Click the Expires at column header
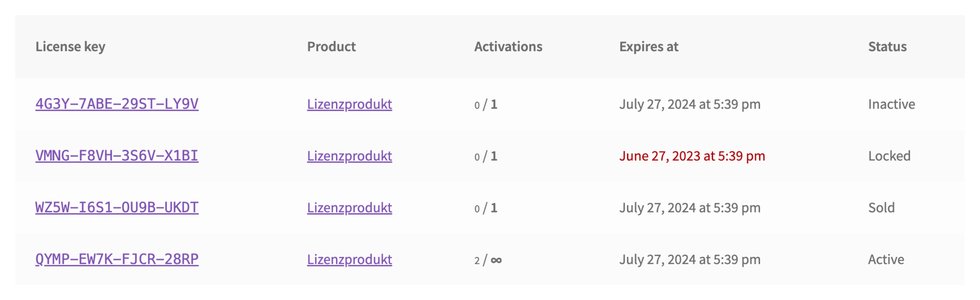Viewport: 980px width, 300px height. point(649,46)
